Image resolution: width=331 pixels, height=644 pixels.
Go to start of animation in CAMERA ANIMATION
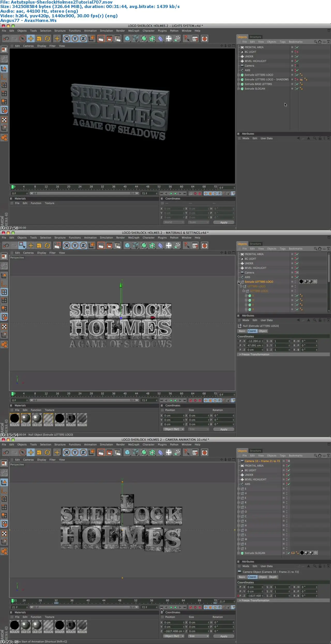click(161, 607)
